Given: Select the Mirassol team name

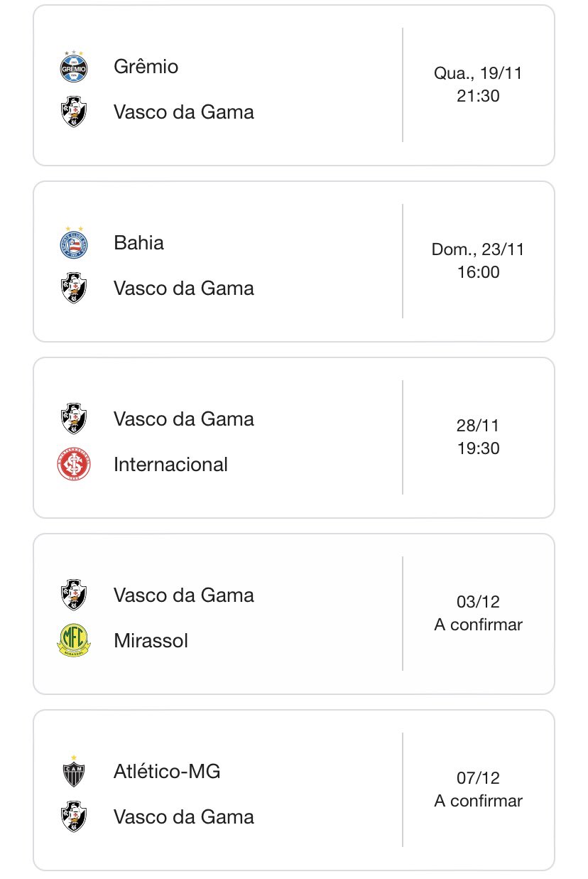Looking at the screenshot, I should [151, 641].
